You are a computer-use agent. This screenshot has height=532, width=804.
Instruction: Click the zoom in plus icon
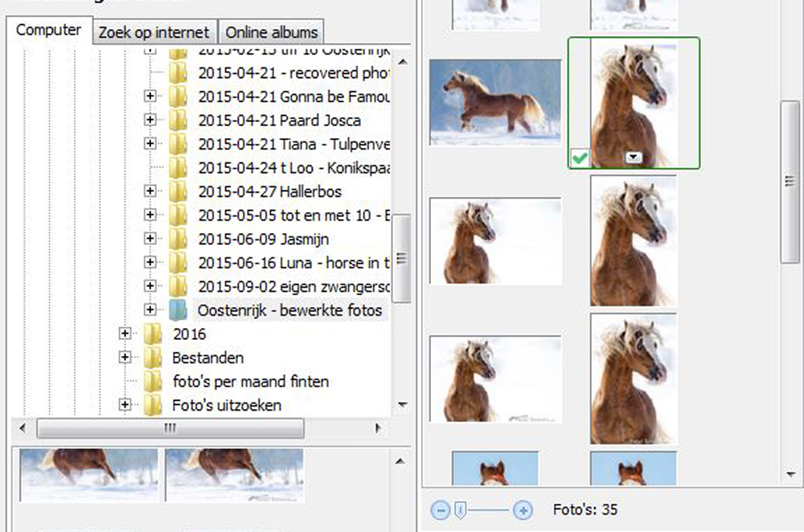pos(523,509)
